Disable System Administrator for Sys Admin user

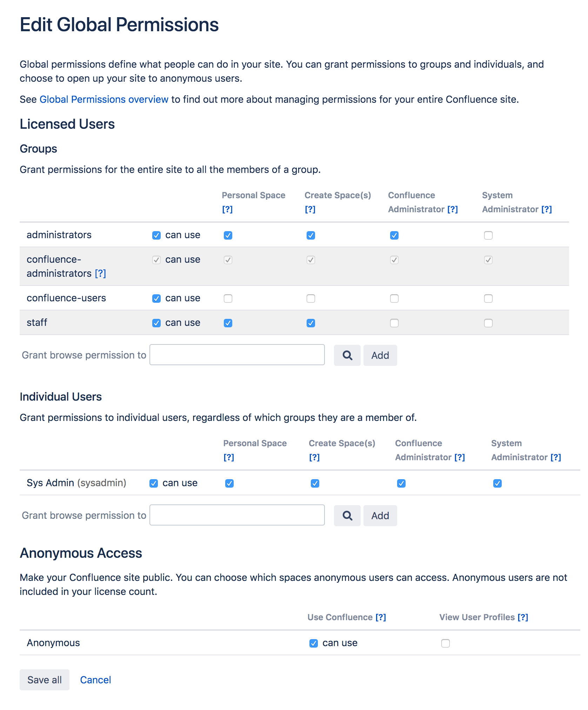tap(497, 483)
